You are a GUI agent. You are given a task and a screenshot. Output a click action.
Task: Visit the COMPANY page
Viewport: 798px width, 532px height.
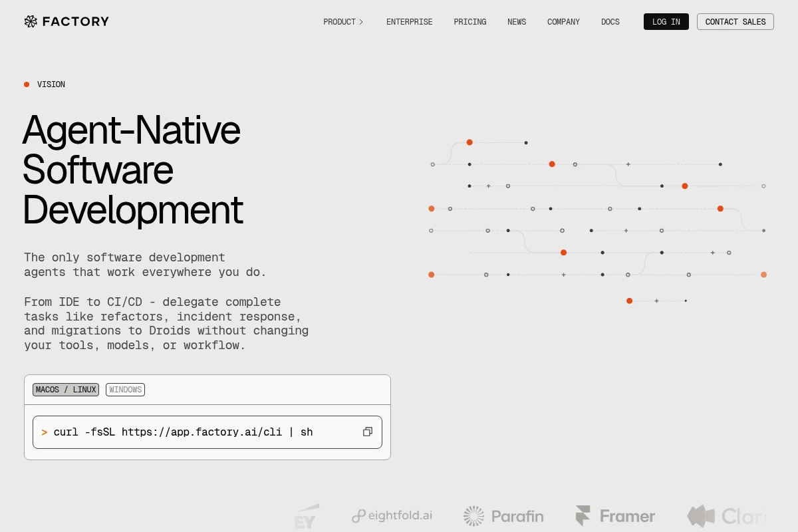(563, 22)
